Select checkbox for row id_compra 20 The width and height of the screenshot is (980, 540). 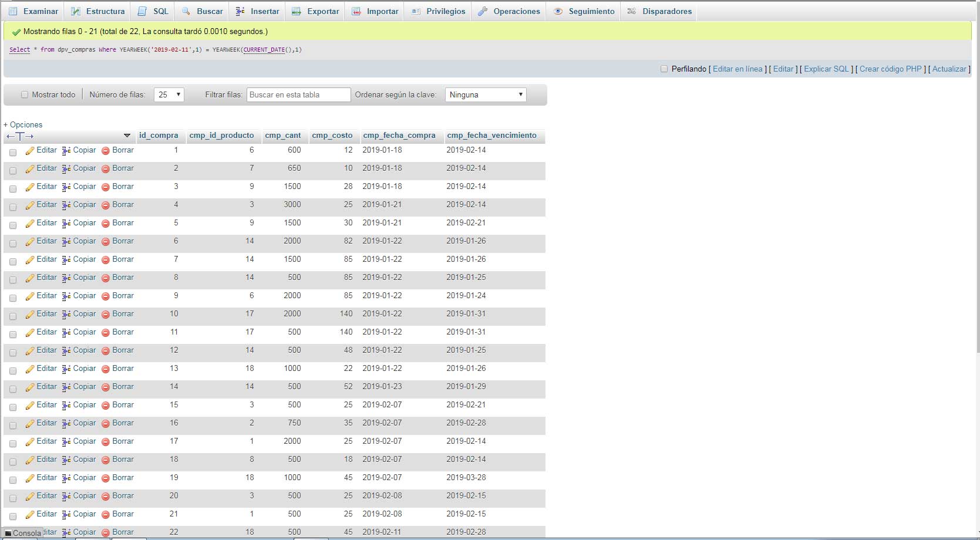pos(13,498)
